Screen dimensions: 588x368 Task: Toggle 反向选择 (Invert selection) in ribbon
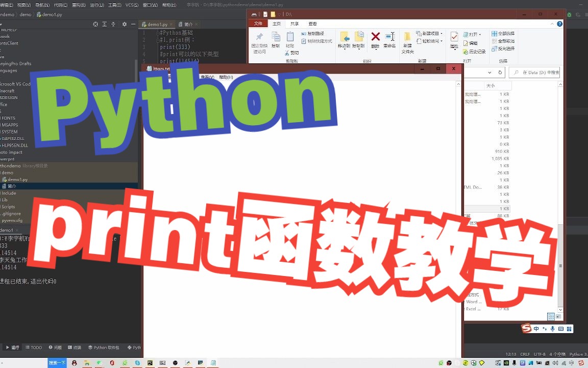pyautogui.click(x=503, y=49)
